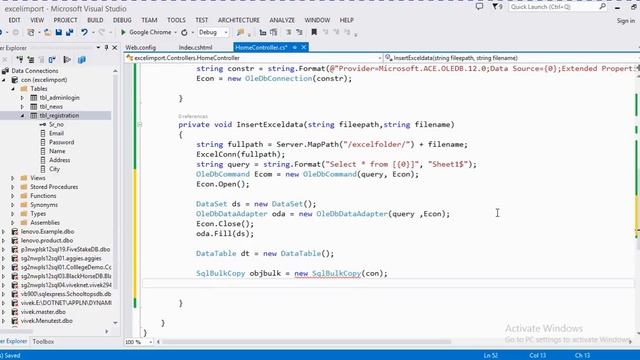Open the Google Chrome browser dropdown arrow

click(176, 32)
